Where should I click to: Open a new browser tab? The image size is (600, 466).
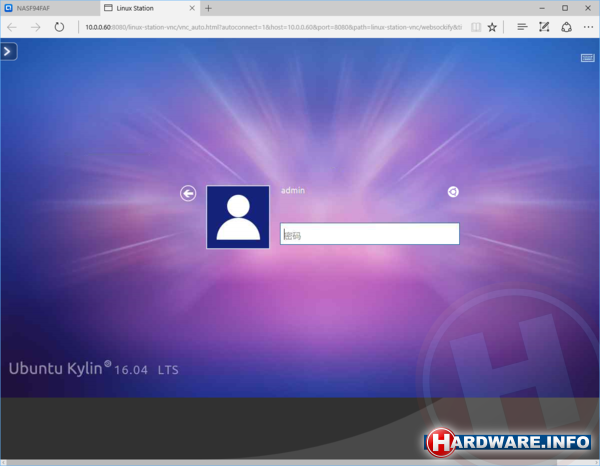coord(208,8)
